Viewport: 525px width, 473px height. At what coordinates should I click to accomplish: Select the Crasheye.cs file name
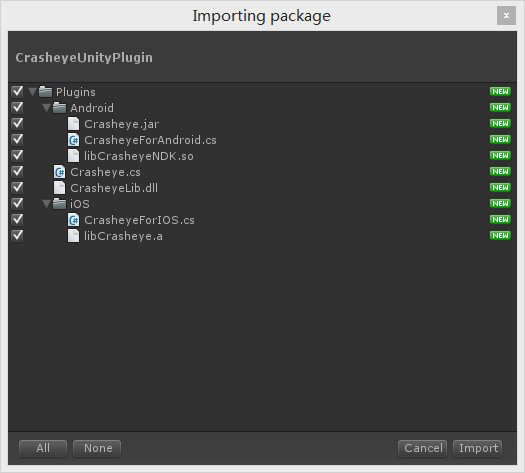point(105,172)
